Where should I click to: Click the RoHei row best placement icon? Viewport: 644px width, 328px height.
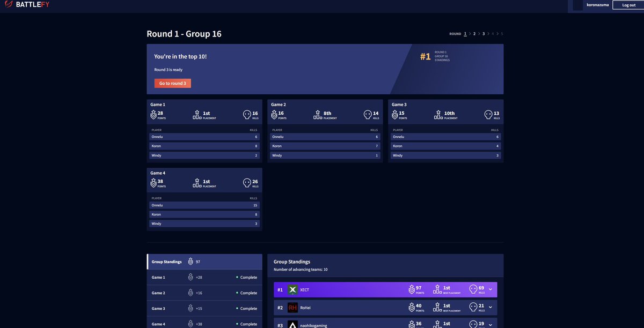pos(437,308)
